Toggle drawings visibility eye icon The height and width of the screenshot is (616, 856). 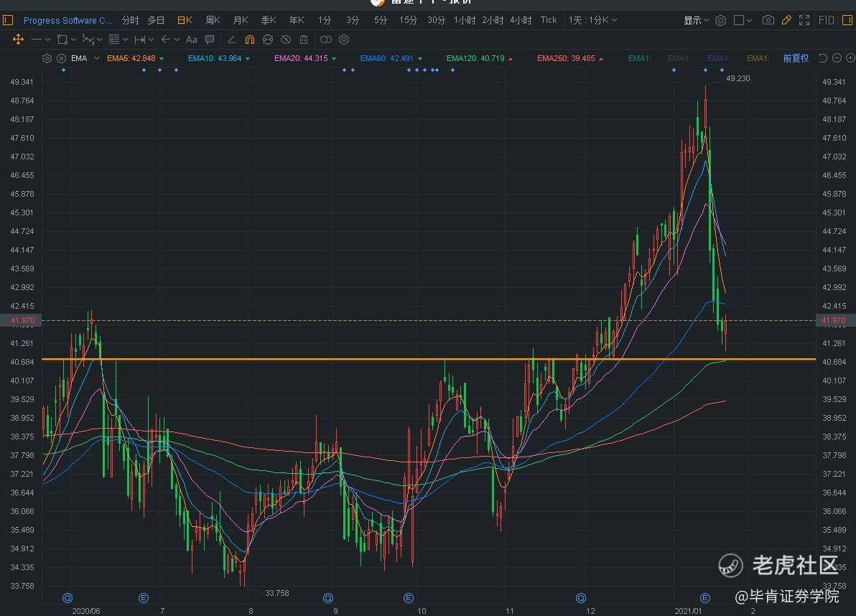(x=286, y=39)
